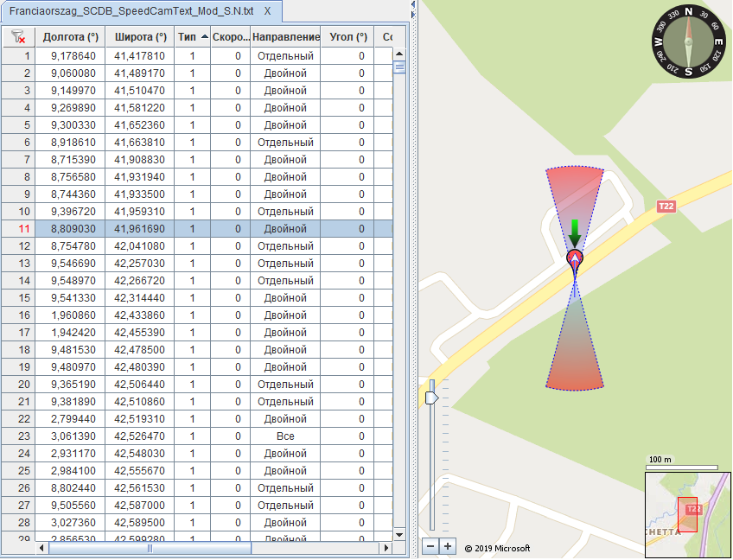Viewport: 733px width, 560px height.
Task: Click horizontal scrollbar right arrow
Action: coord(386,548)
